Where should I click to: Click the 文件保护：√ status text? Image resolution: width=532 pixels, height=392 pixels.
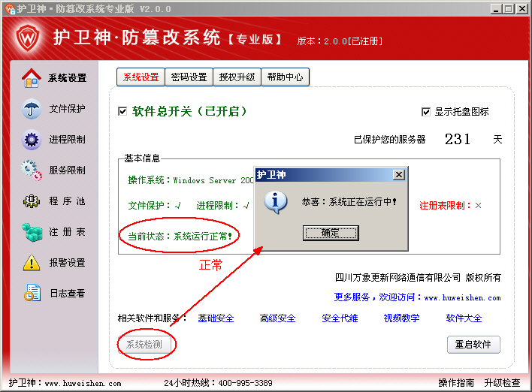tap(154, 206)
